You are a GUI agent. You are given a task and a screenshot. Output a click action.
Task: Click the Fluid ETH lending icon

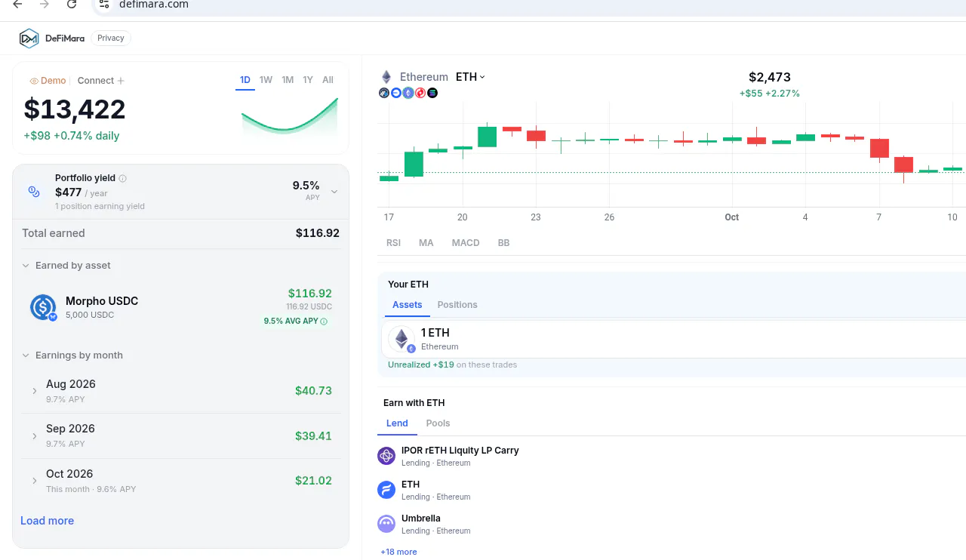click(x=386, y=490)
